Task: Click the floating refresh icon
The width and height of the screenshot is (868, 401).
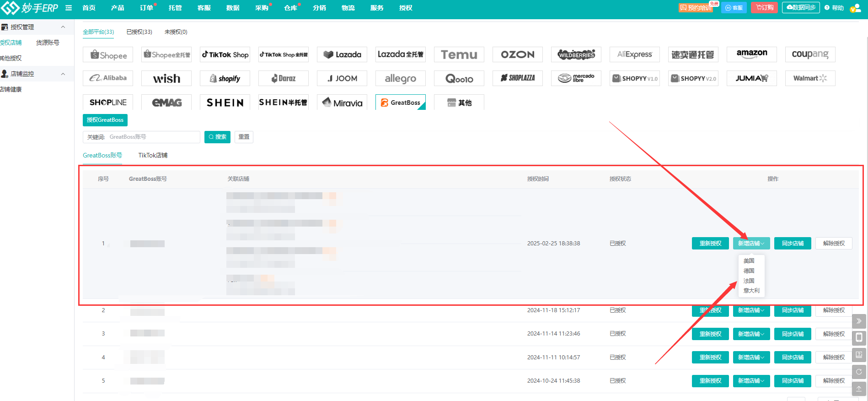Action: (x=859, y=372)
